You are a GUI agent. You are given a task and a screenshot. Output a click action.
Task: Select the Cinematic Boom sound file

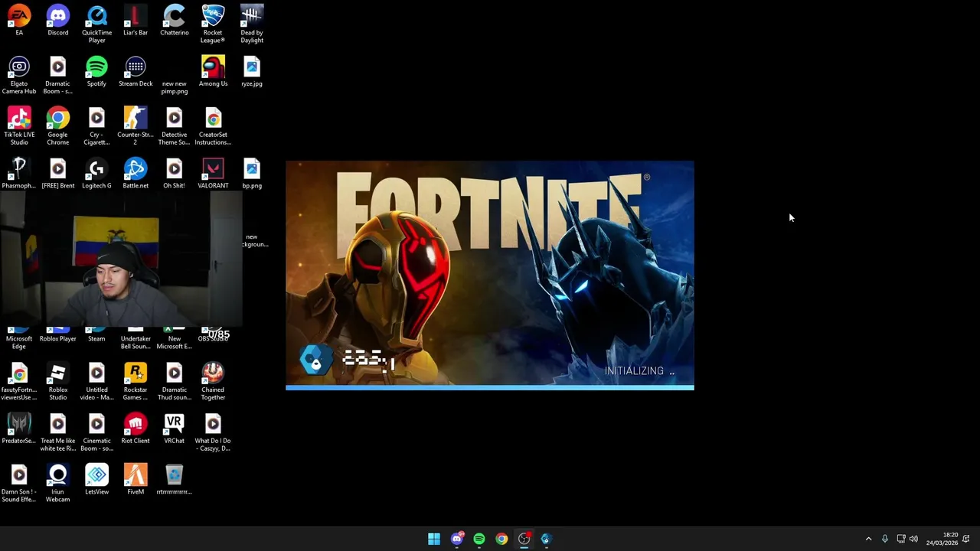point(96,432)
